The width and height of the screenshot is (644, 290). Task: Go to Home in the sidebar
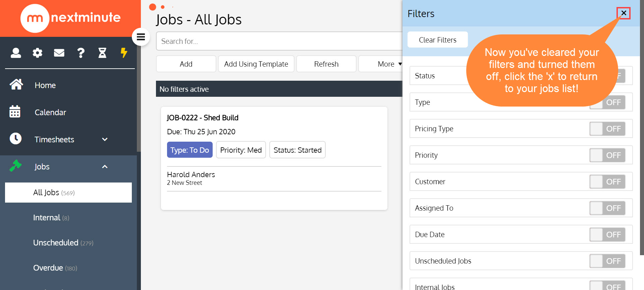[45, 85]
